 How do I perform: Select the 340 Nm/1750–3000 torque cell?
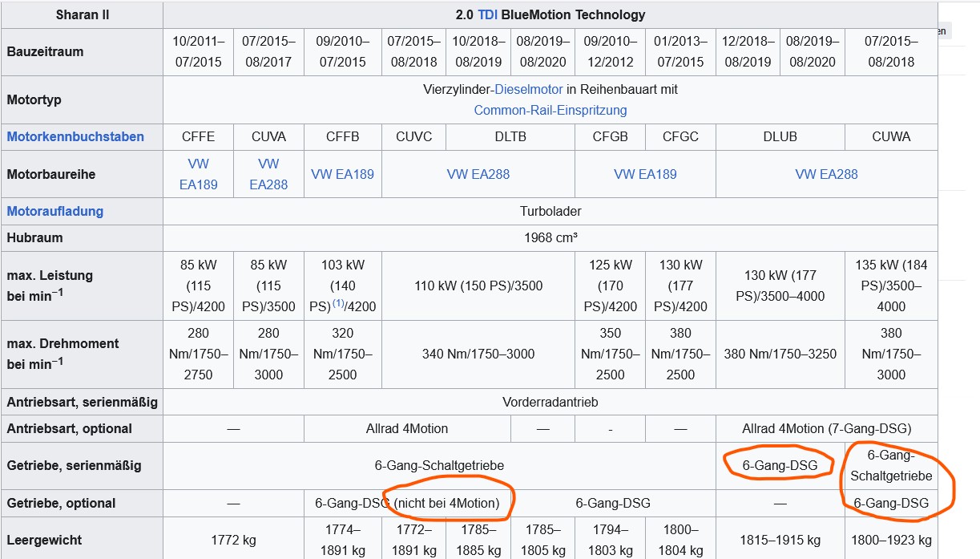click(478, 354)
